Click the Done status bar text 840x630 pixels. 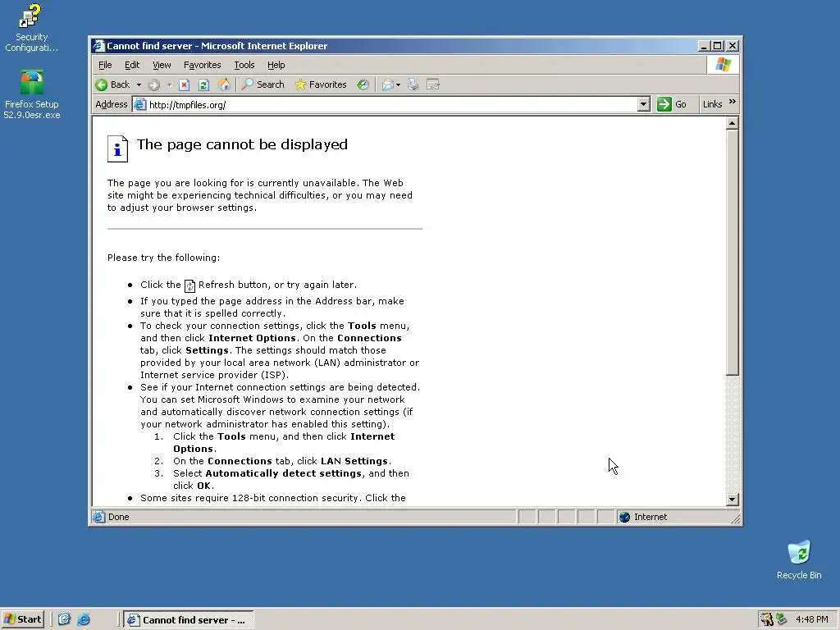[x=118, y=517]
